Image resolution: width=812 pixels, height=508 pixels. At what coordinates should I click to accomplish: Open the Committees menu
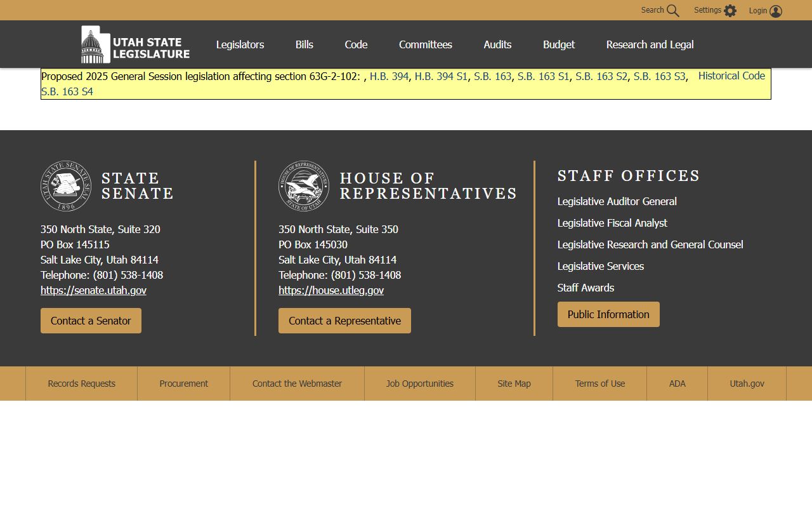pos(426,44)
